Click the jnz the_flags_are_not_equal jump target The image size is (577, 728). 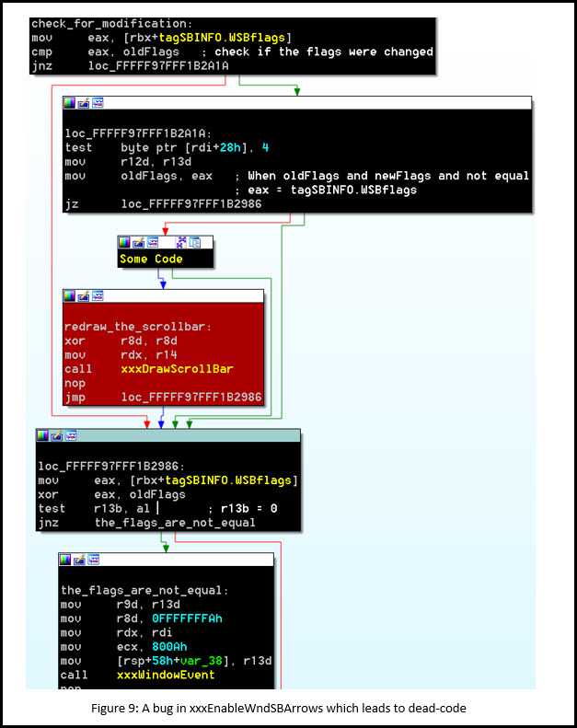[x=175, y=523]
